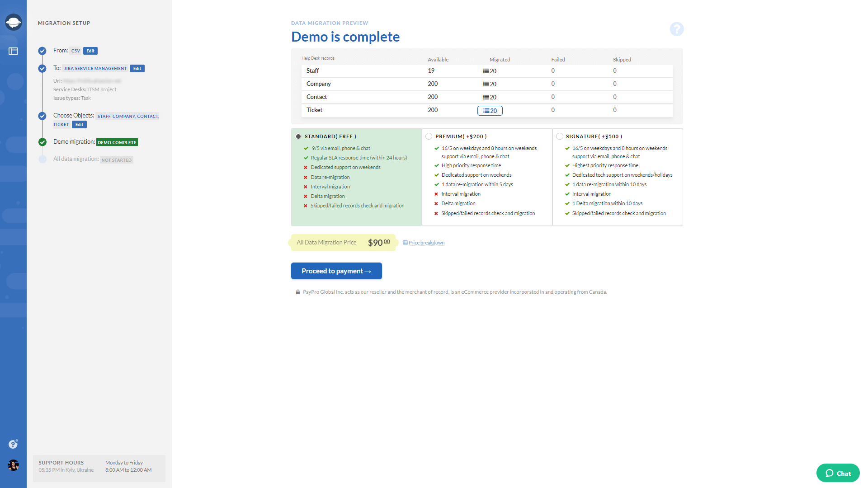The width and height of the screenshot is (868, 488).
Task: Click Edit button next to Choose Objects
Action: click(79, 125)
